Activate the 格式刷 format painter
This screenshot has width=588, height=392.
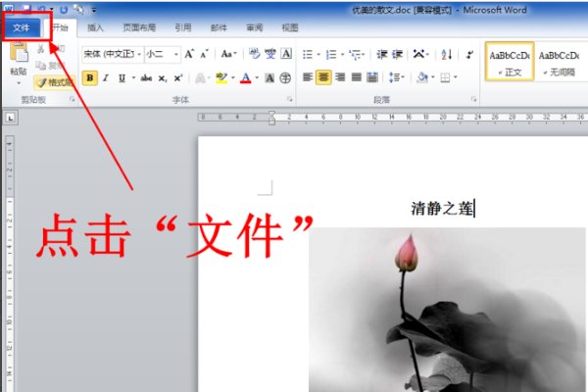pyautogui.click(x=55, y=82)
